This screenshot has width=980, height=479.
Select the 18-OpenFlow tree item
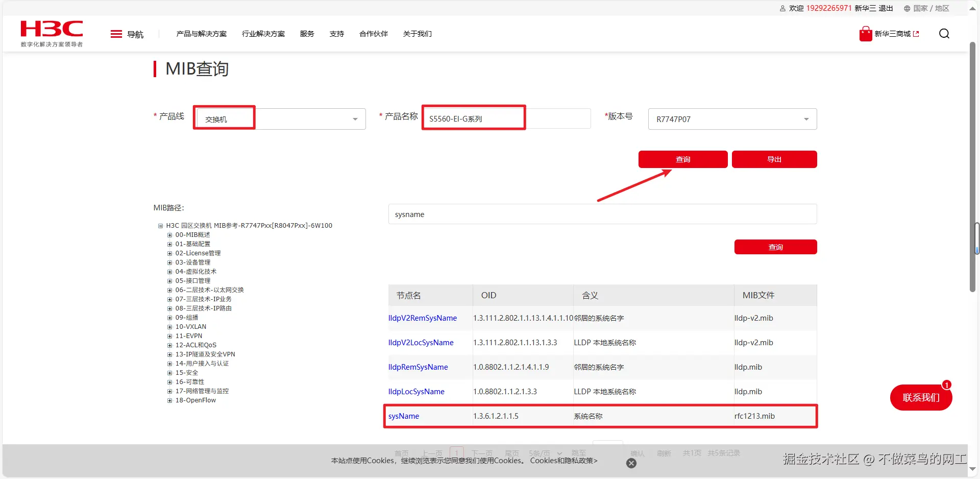coord(195,400)
